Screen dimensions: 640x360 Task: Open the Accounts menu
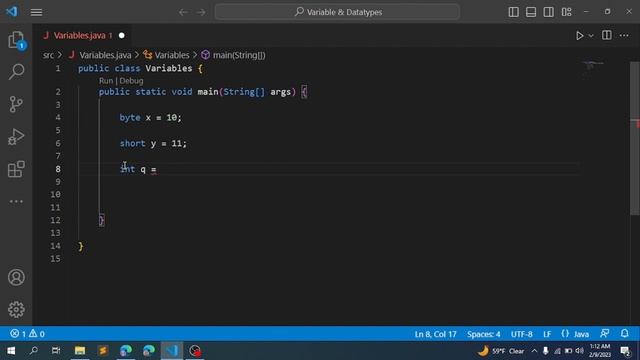point(16,278)
